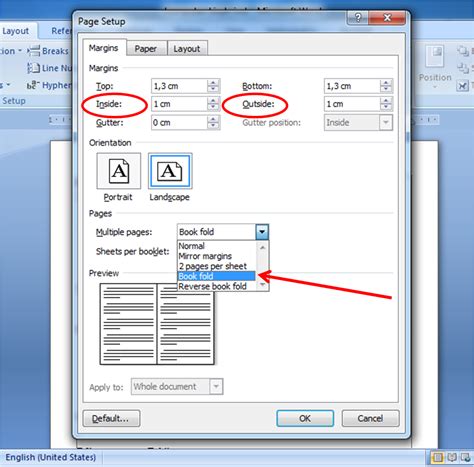Adjust the Inside margin spinner
The image size is (474, 467).
pos(213,104)
